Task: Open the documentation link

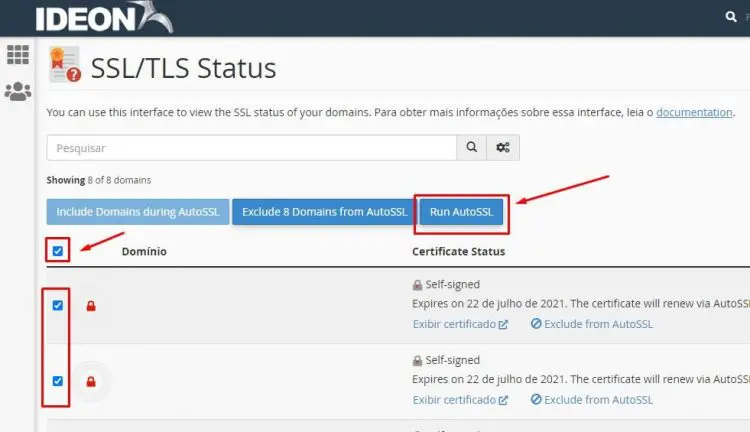Action: click(694, 112)
